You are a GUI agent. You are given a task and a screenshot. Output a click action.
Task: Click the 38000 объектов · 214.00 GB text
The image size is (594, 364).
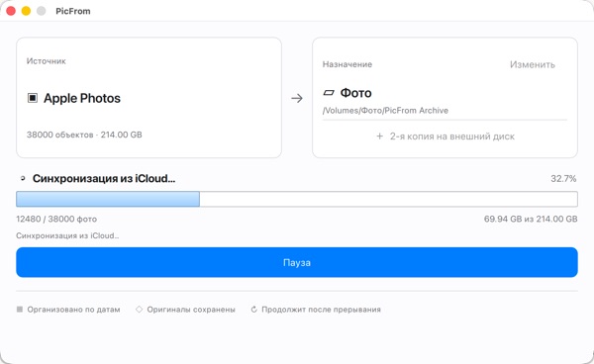tap(84, 135)
